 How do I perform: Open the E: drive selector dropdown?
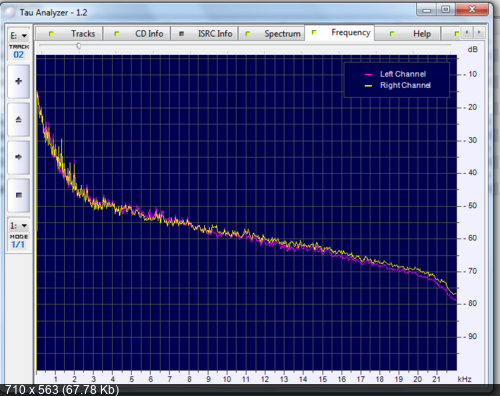click(19, 35)
